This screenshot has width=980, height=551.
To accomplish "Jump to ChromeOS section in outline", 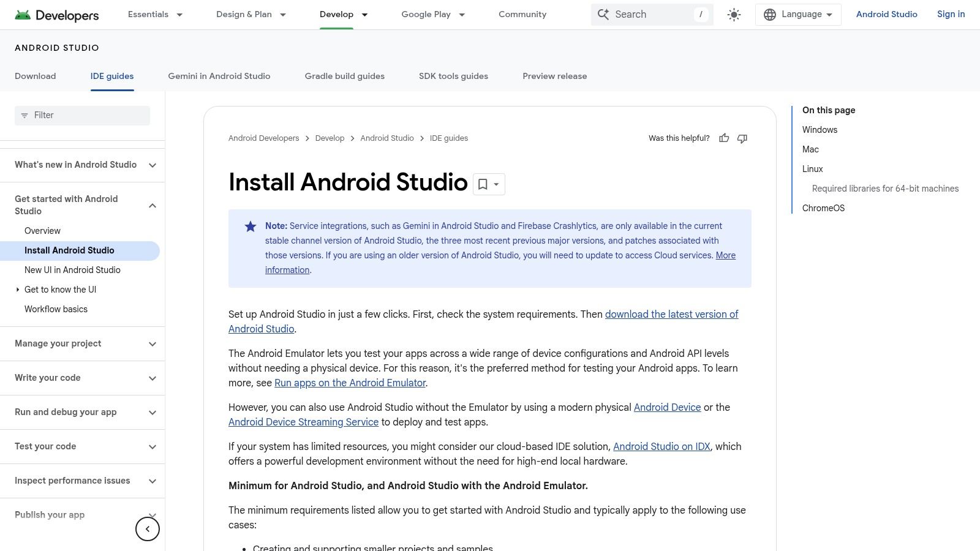I will [x=823, y=208].
